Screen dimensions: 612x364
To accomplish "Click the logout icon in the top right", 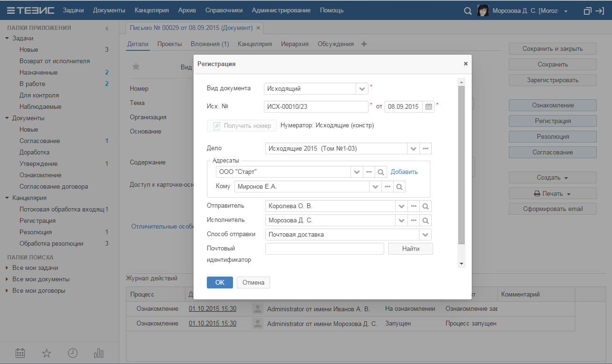I will click(600, 10).
